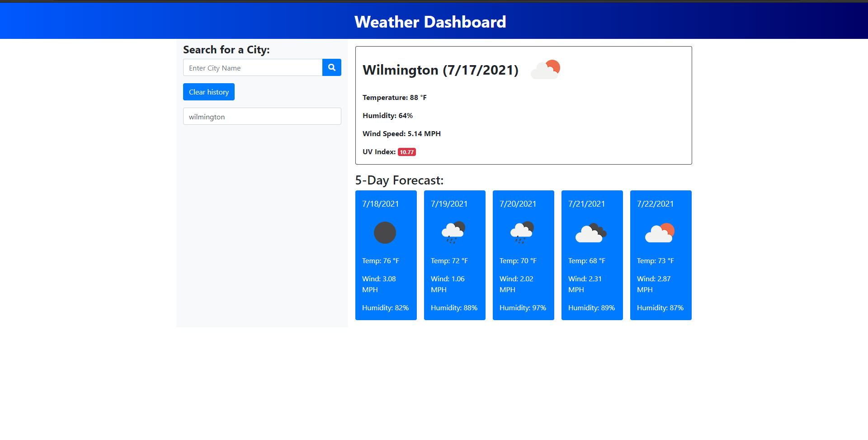Image resolution: width=868 pixels, height=440 pixels.
Task: Click the Weather Dashboard title
Action: click(430, 21)
